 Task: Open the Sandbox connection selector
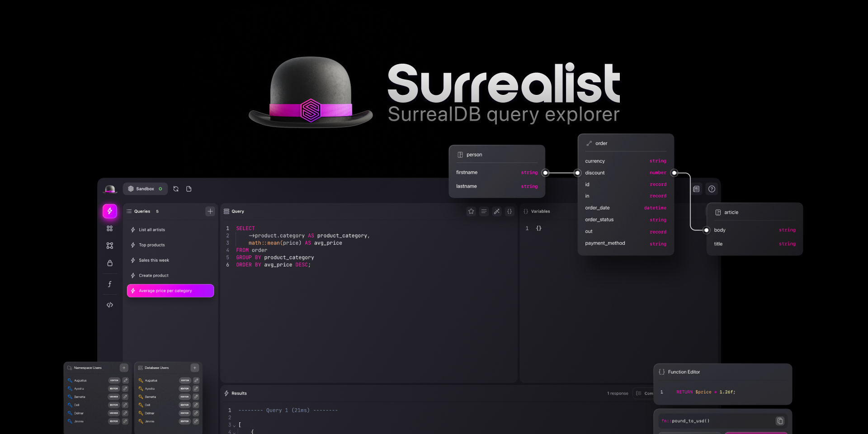[145, 189]
